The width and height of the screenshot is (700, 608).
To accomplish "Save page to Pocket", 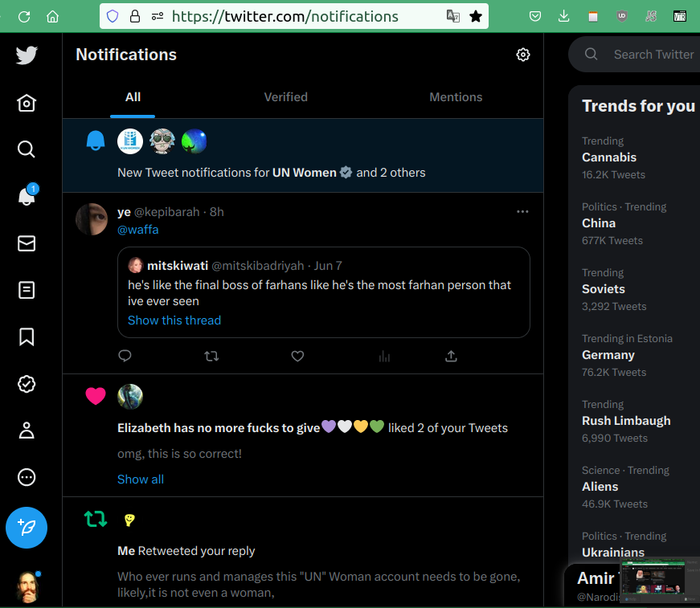I will point(534,17).
